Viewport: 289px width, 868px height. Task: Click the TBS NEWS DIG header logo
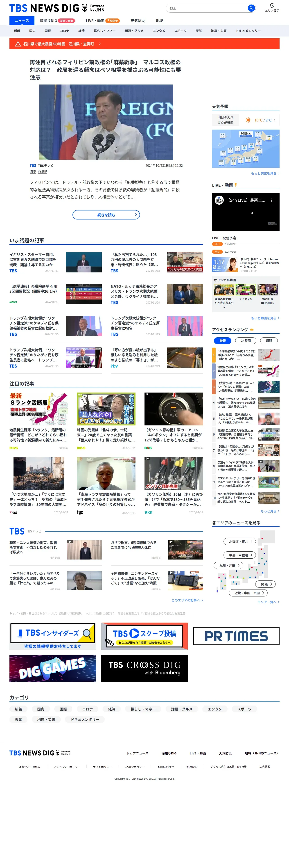[57, 8]
